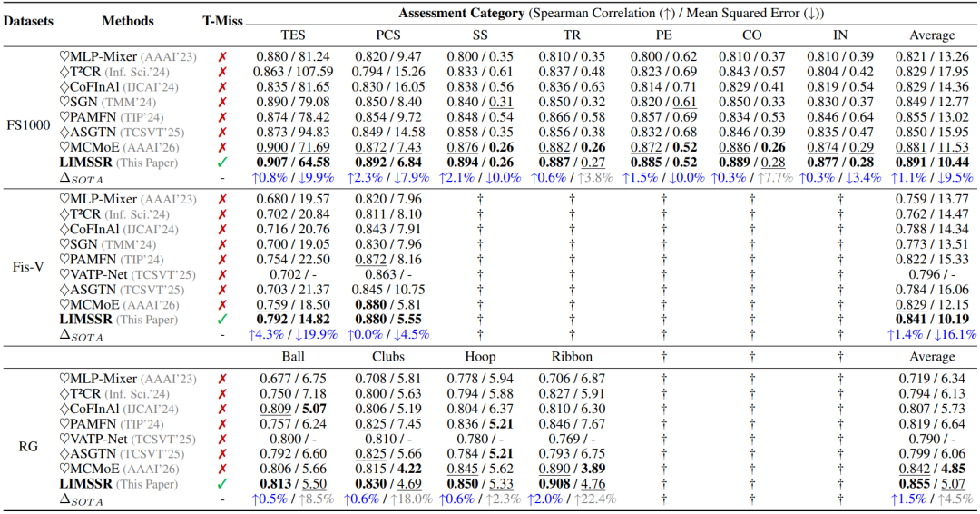Viewport: 980px width, 514px height.
Task: Click the bold cell "0.908 / 4.76"
Action: 572,484
